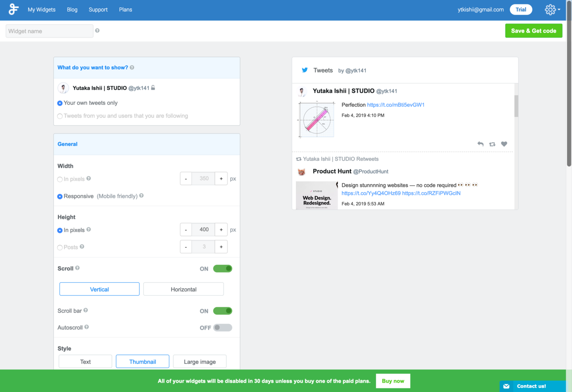This screenshot has width=572, height=392.
Task: Select Large image style
Action: click(200, 361)
